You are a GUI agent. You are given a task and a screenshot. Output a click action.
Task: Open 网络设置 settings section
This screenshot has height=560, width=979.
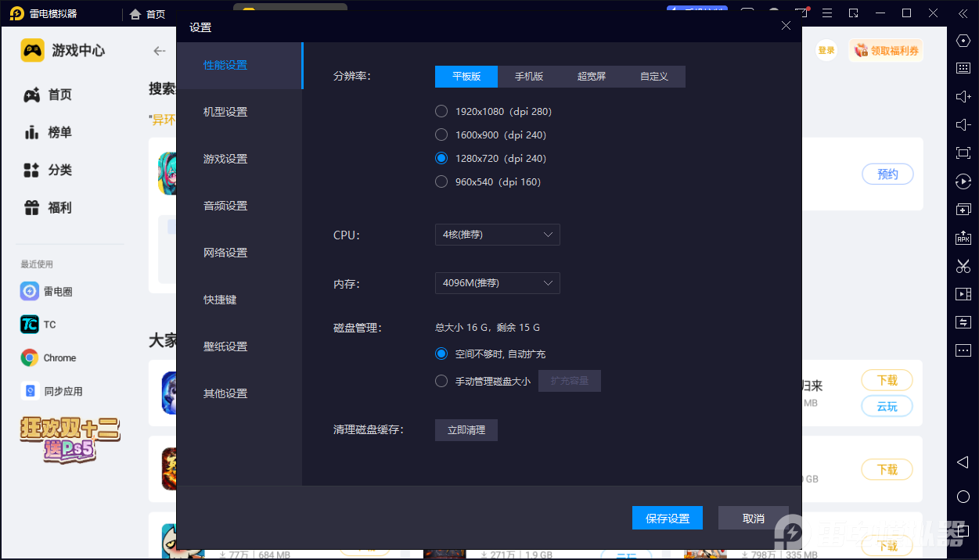[239, 253]
